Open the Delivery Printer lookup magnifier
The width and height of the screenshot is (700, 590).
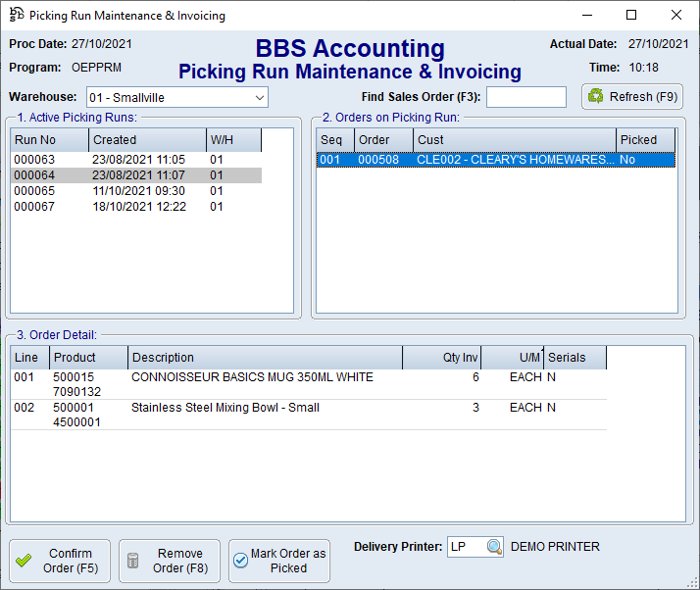[x=494, y=547]
